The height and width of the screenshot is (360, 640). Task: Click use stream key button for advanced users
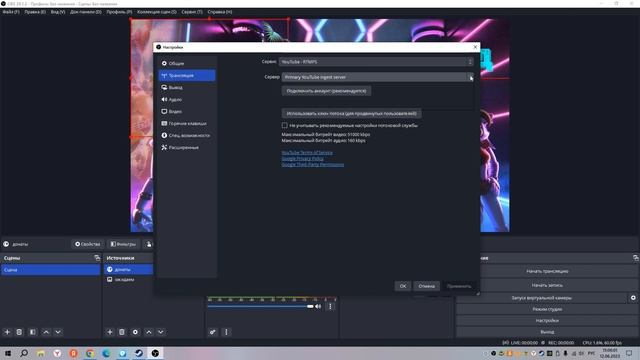[351, 113]
